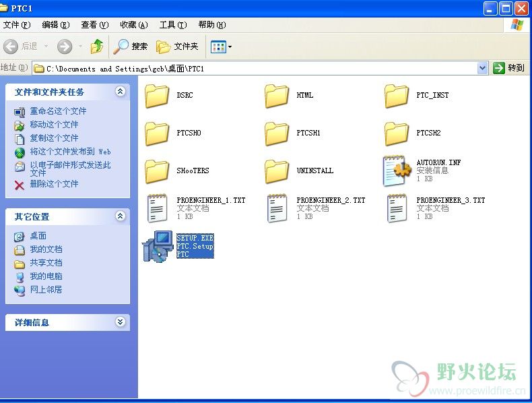The height and width of the screenshot is (403, 532).
Task: Select the PROENGINEER_3.TXT document icon
Action: pos(397,208)
